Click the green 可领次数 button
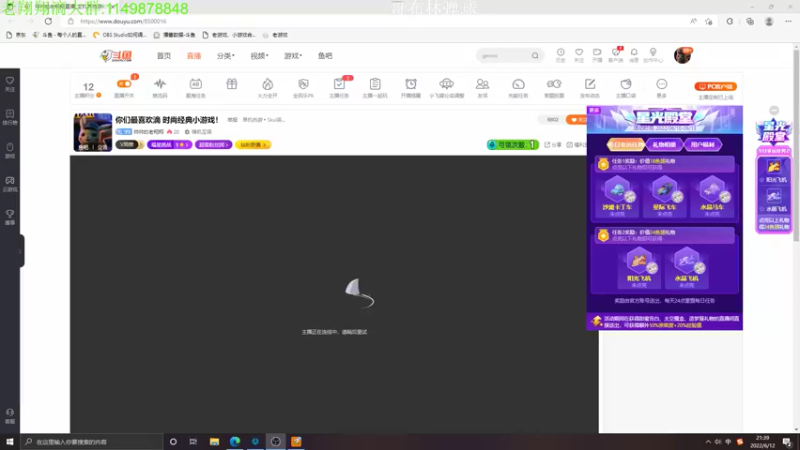 point(513,145)
